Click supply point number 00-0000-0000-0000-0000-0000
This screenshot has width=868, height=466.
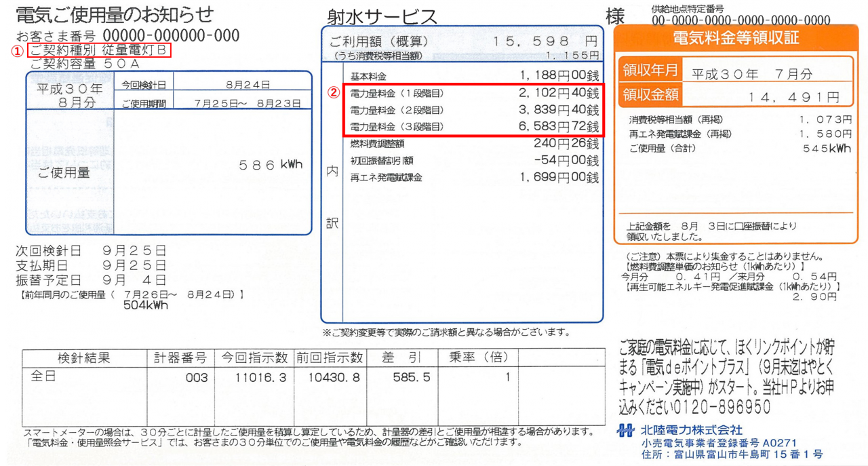pyautogui.click(x=741, y=20)
